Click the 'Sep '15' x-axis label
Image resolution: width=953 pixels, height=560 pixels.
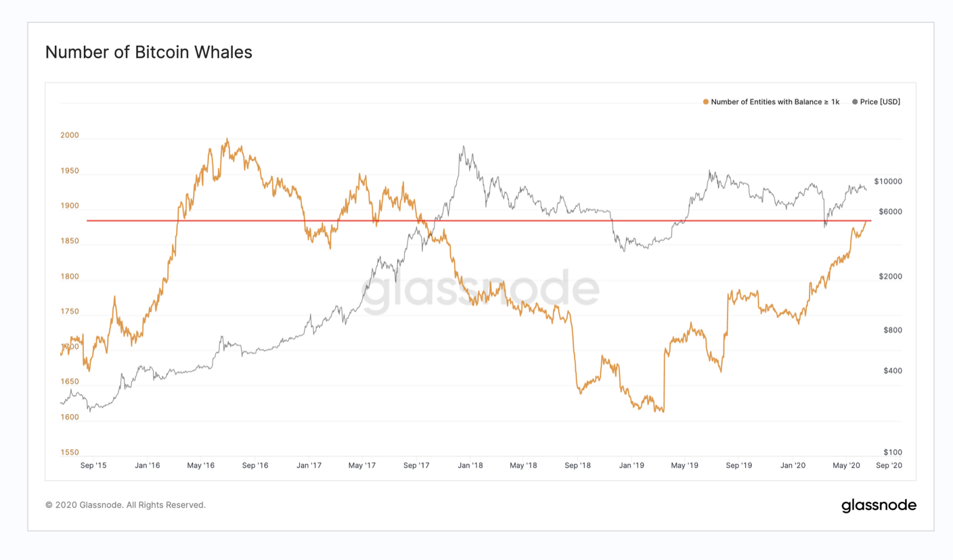pyautogui.click(x=93, y=465)
